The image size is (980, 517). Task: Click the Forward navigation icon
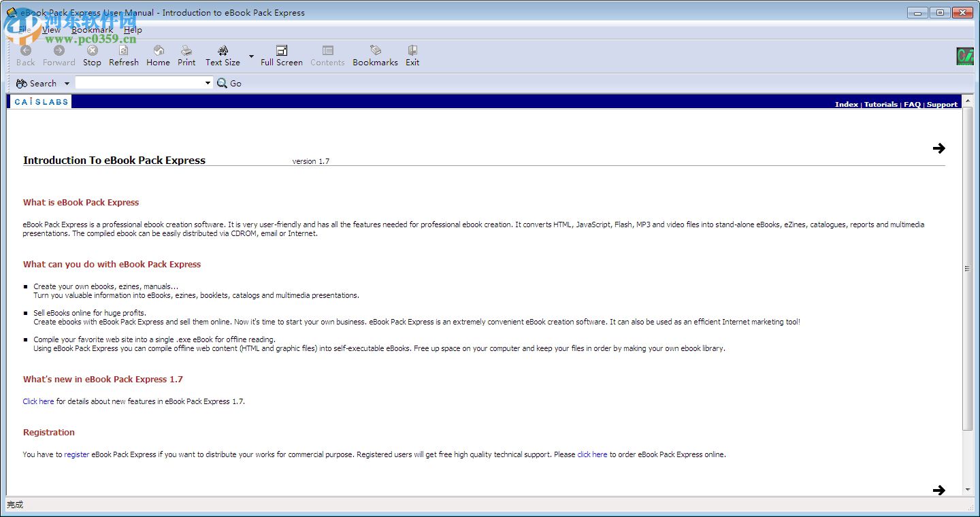tap(59, 50)
